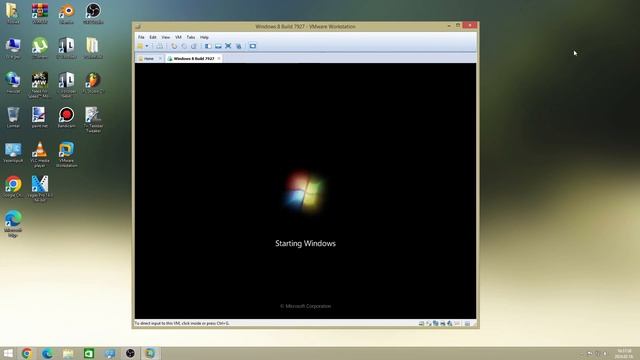This screenshot has width=640, height=360.
Task: Click the yellow power control toolbar icon
Action: point(140,46)
